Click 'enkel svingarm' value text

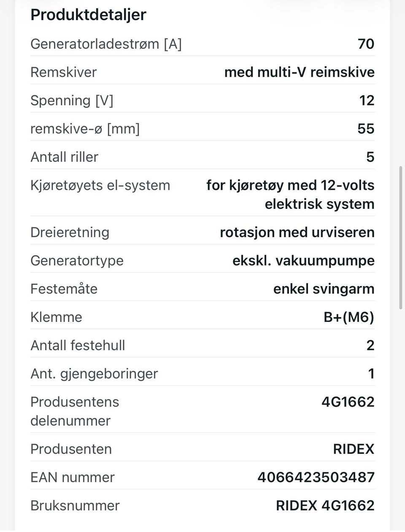pyautogui.click(x=324, y=289)
